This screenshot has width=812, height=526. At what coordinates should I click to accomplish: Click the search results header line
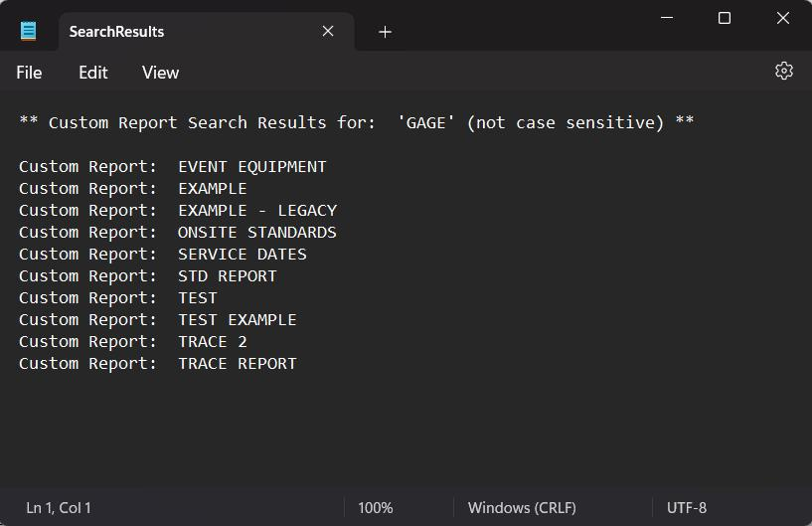356,122
